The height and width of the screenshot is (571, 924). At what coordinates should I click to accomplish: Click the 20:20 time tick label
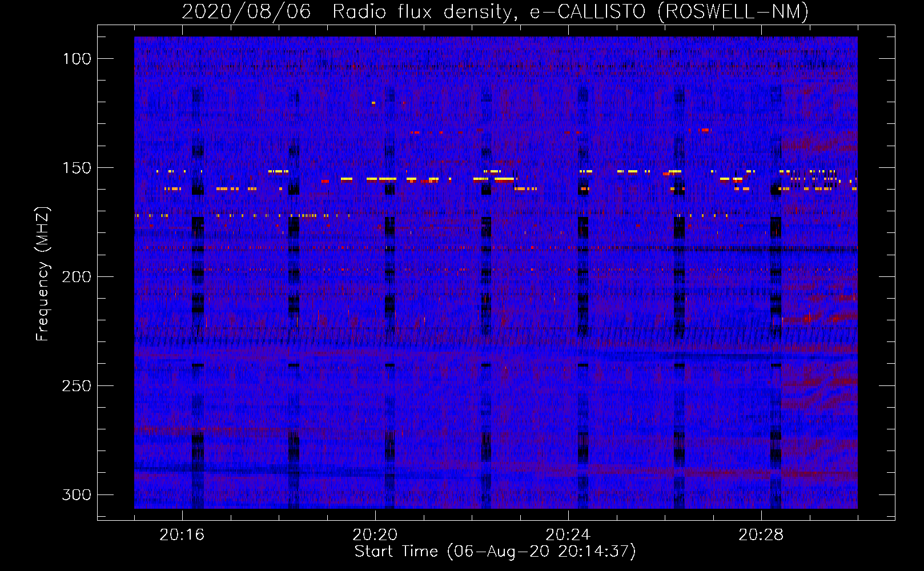[375, 535]
